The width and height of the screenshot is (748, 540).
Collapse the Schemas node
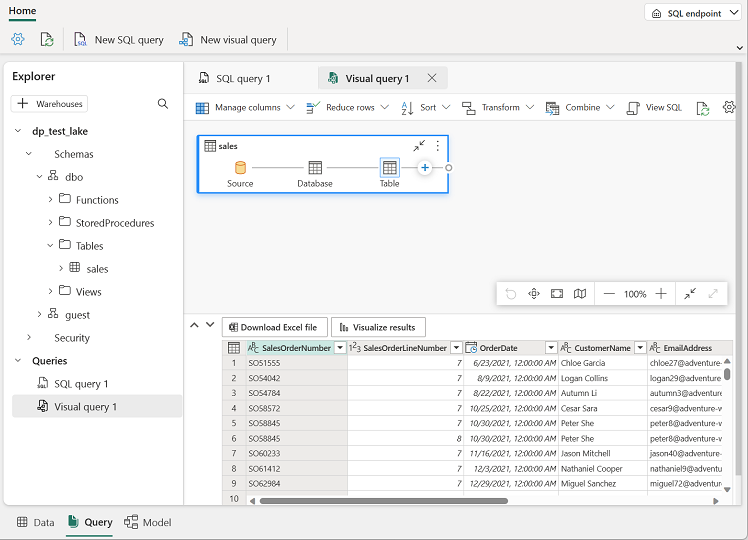point(29,154)
